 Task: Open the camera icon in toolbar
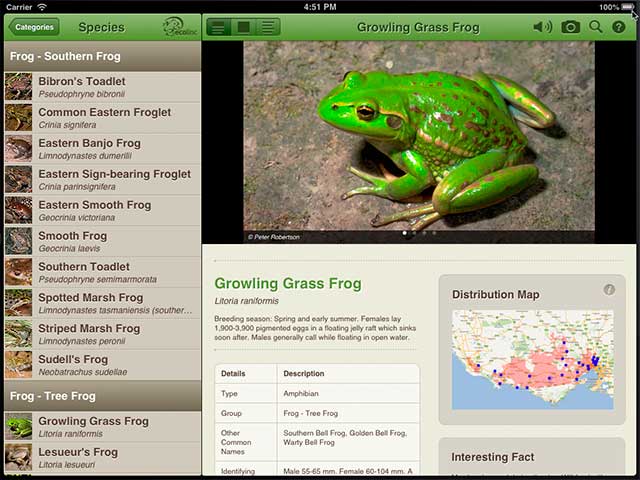pyautogui.click(x=570, y=27)
